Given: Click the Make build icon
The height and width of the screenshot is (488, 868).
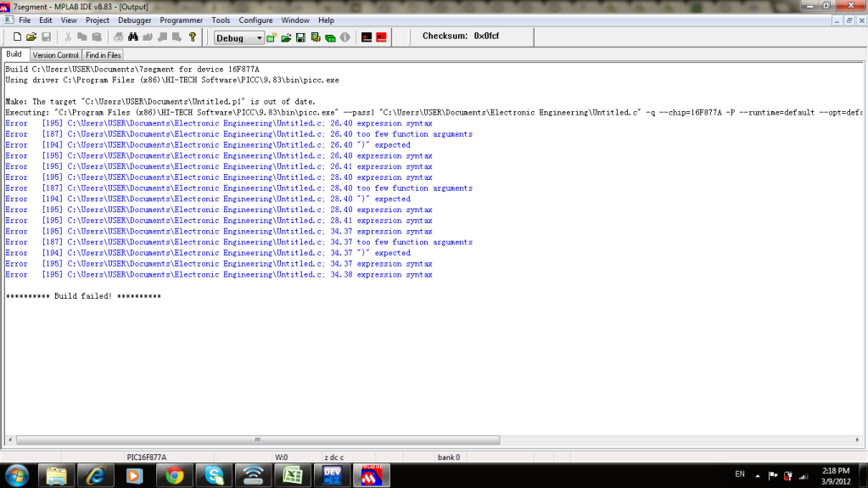Looking at the screenshot, I should [367, 37].
